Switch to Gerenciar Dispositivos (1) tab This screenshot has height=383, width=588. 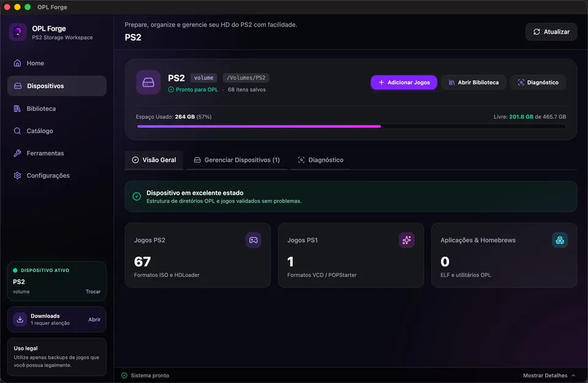(x=237, y=160)
